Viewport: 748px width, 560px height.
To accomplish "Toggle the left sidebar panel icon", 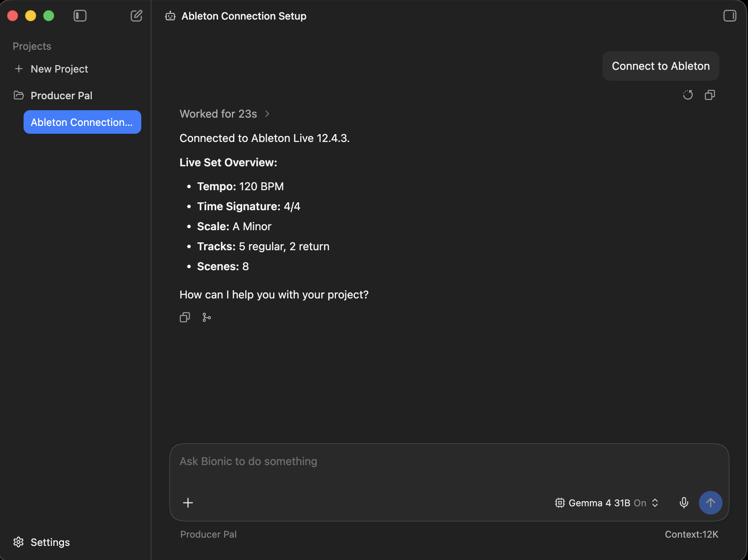I will point(80,16).
